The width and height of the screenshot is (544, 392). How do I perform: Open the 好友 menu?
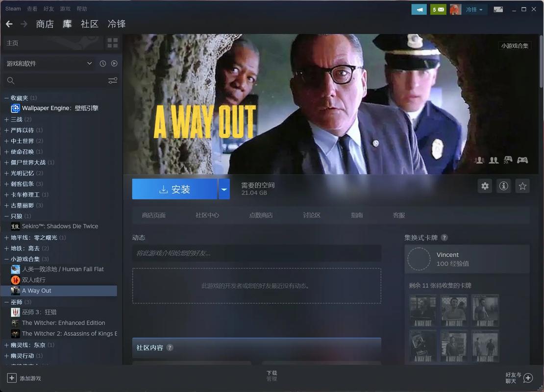point(49,9)
